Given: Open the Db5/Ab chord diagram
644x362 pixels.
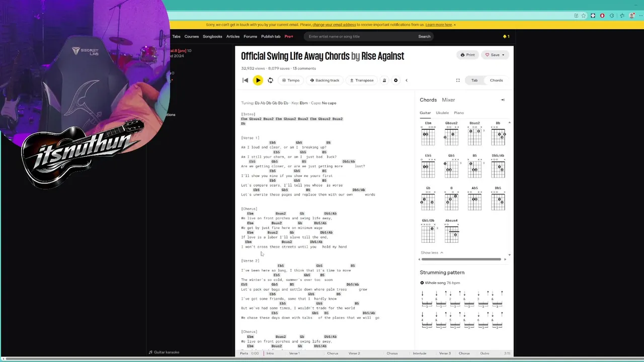Looking at the screenshot, I should [498, 166].
